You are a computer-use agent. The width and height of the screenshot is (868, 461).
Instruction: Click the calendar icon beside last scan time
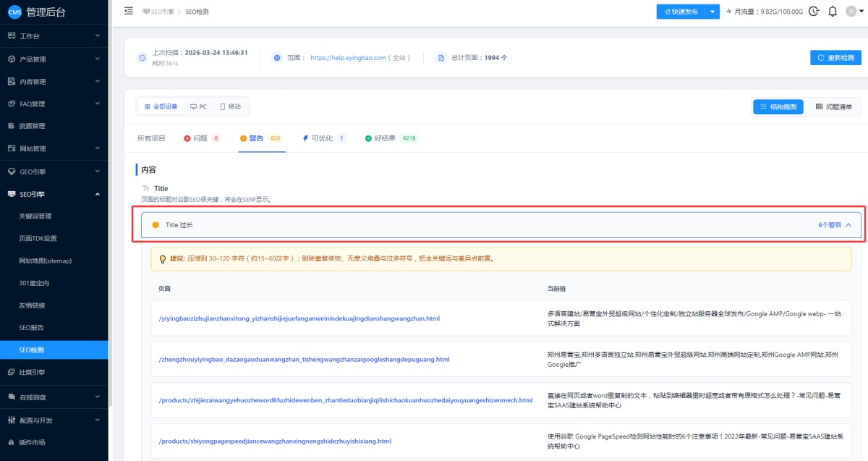[x=141, y=58]
